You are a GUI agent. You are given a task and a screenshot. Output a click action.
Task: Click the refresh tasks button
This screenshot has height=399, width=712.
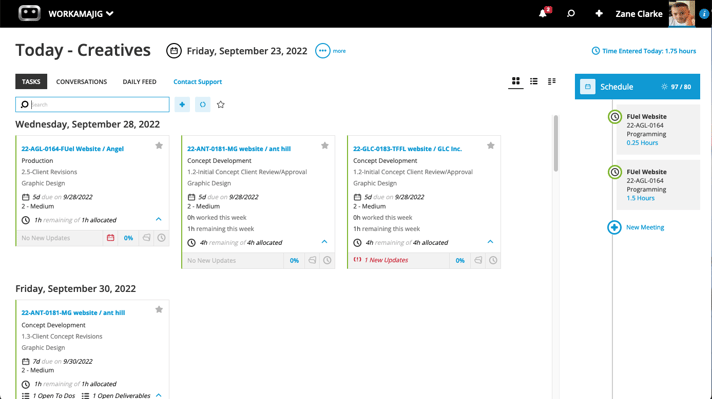pos(203,104)
